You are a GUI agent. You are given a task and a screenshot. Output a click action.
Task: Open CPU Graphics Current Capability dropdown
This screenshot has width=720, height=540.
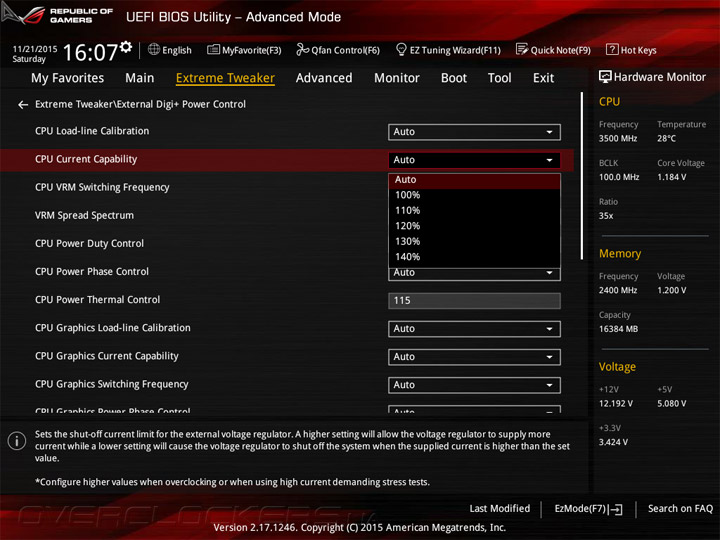[474, 357]
